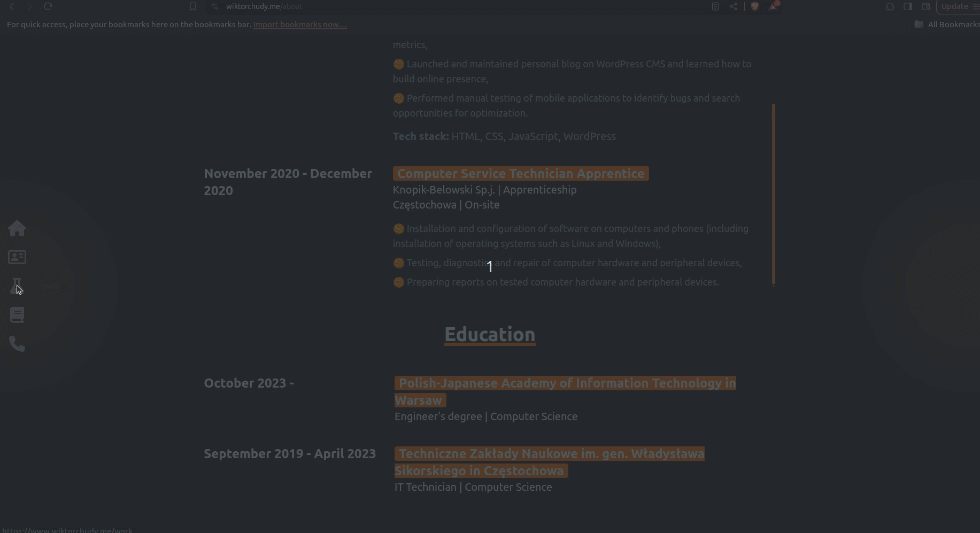Open Brave Shields lion icon
This screenshot has width=980, height=533.
coord(755,6)
